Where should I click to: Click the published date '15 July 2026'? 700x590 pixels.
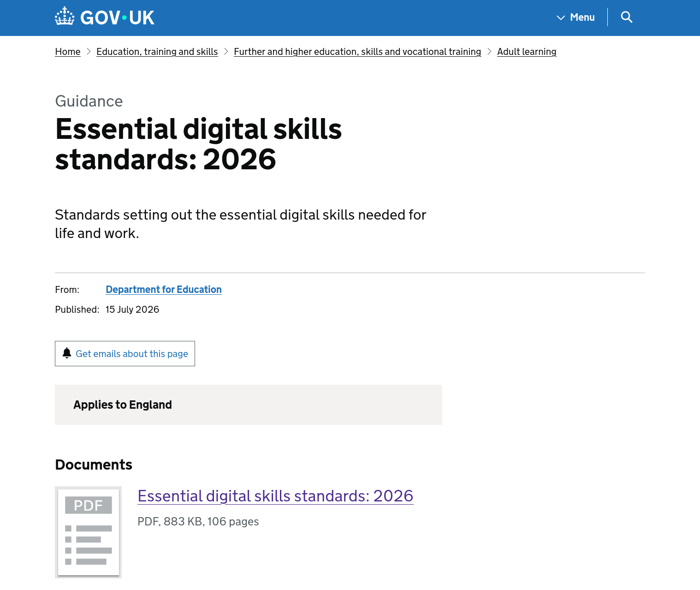(x=132, y=310)
